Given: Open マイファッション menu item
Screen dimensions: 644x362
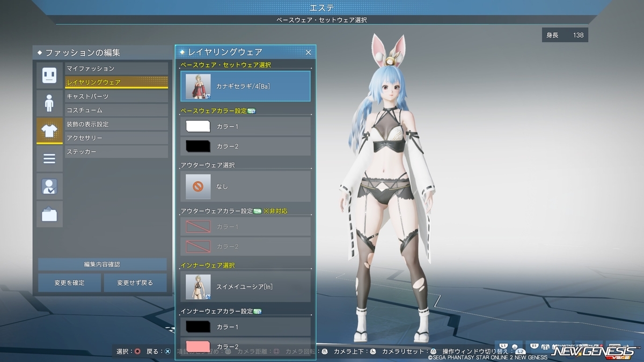Looking at the screenshot, I should [x=116, y=69].
